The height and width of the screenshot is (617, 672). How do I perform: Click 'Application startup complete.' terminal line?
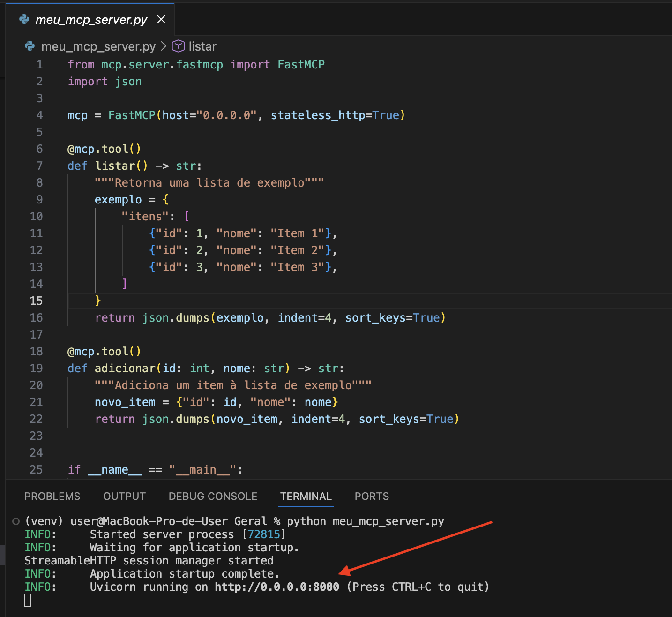tap(184, 574)
